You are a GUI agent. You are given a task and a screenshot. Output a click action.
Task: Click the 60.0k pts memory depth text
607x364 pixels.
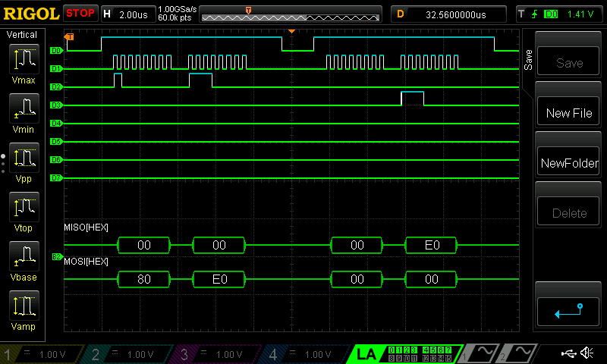[x=175, y=17]
